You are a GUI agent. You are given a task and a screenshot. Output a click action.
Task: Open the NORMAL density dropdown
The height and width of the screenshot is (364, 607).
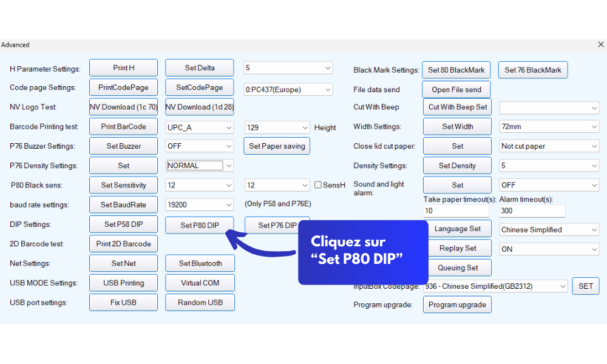(199, 166)
